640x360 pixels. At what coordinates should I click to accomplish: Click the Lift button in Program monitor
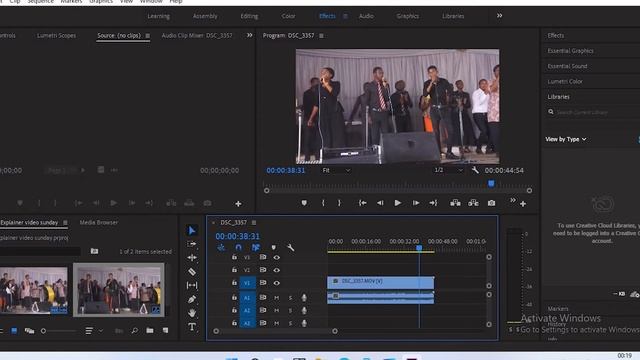(455, 203)
